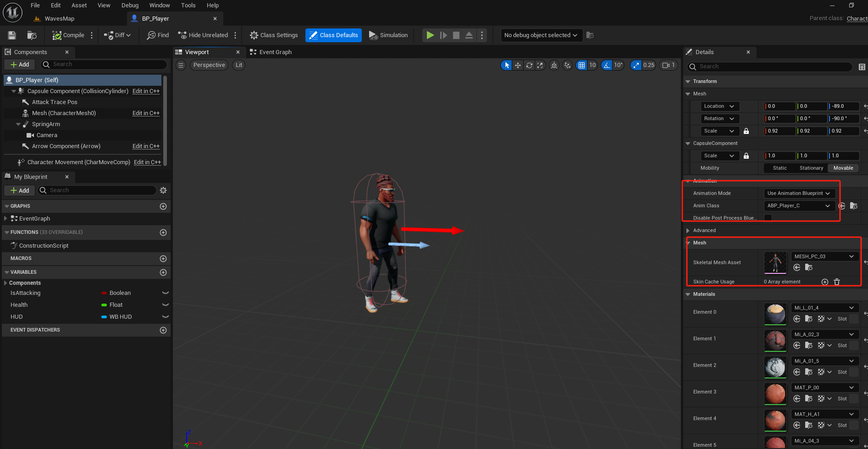Enable Disable Post Process Blueprint checkbox
The image size is (868, 449).
click(x=768, y=218)
